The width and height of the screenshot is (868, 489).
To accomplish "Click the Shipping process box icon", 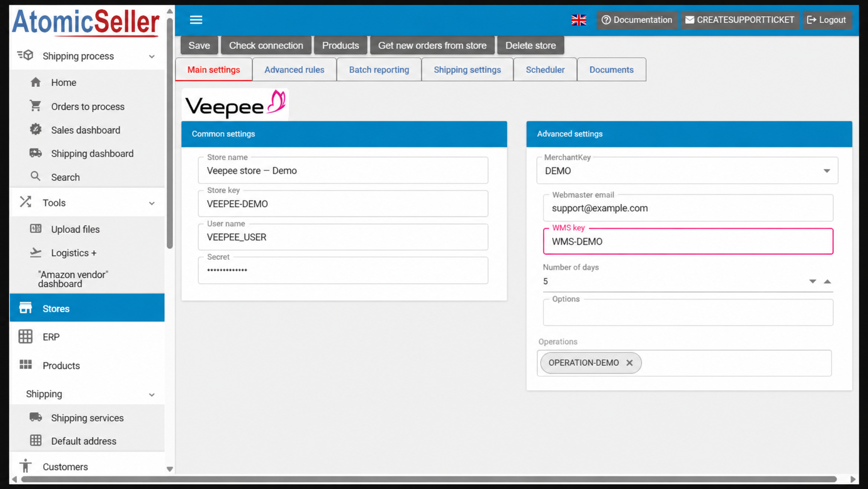I will coord(25,55).
